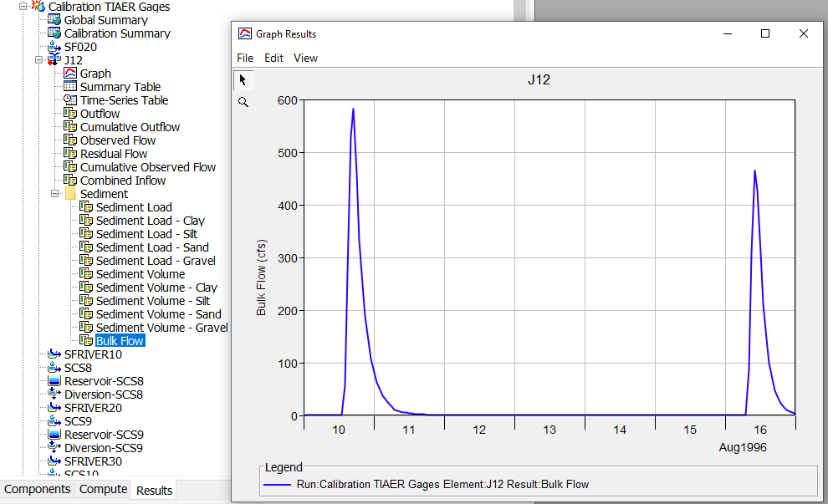Viewport: 828px width, 504px height.
Task: Activate the arrow pointer tool in Graph Results
Action: point(243,79)
